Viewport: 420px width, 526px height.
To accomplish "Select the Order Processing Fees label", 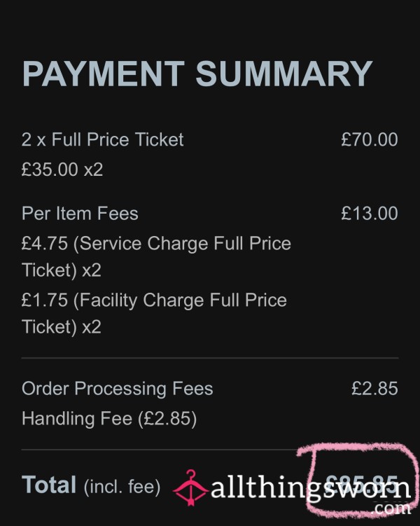I will point(118,389).
